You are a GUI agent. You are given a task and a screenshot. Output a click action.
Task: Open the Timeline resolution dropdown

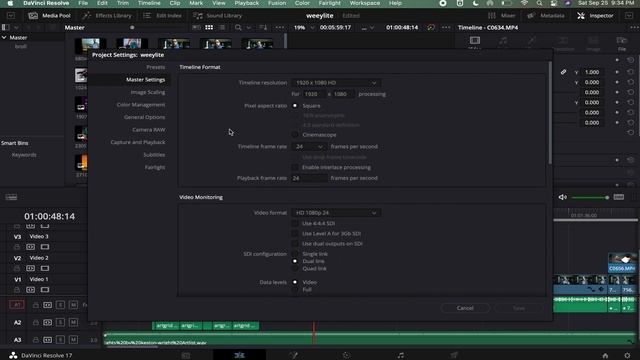tap(336, 83)
